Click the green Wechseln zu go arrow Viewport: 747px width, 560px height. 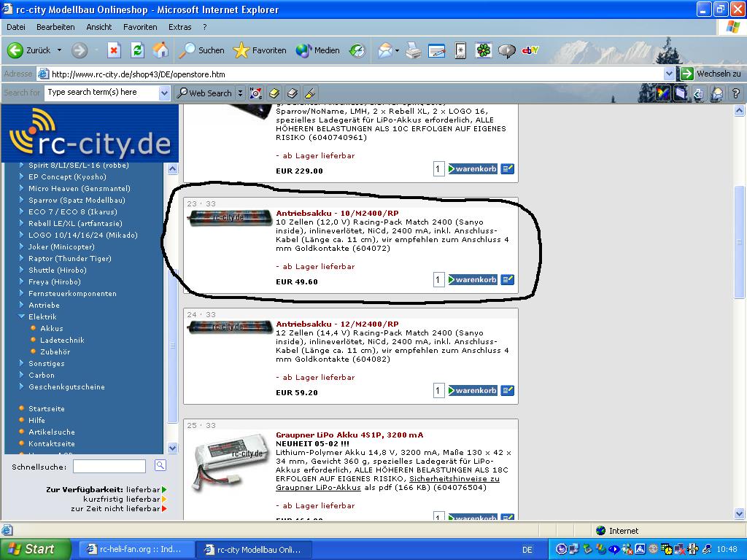(x=686, y=74)
